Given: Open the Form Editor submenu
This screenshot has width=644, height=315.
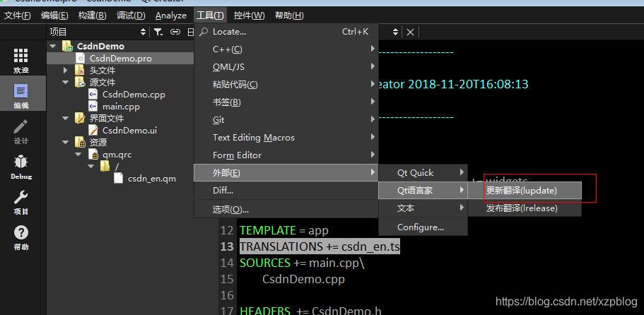Looking at the screenshot, I should point(286,155).
